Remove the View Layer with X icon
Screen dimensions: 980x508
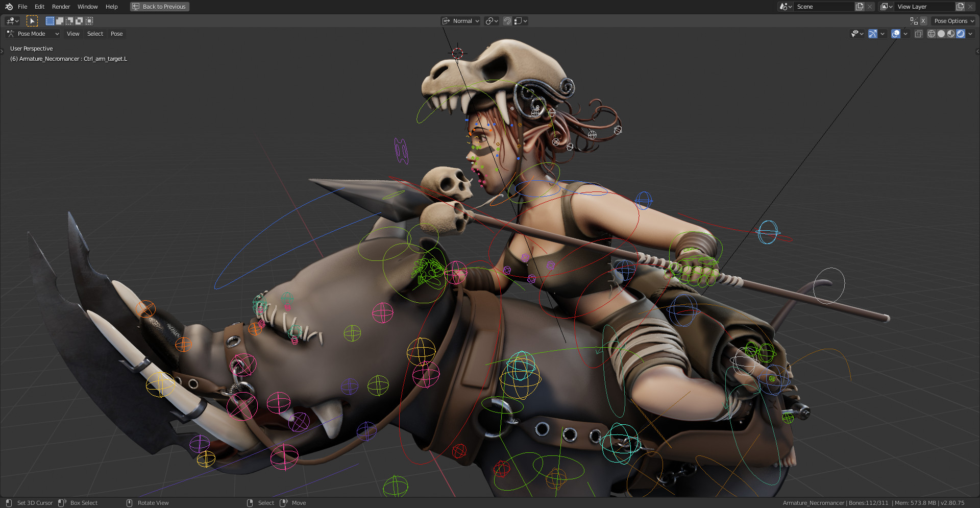pos(970,7)
